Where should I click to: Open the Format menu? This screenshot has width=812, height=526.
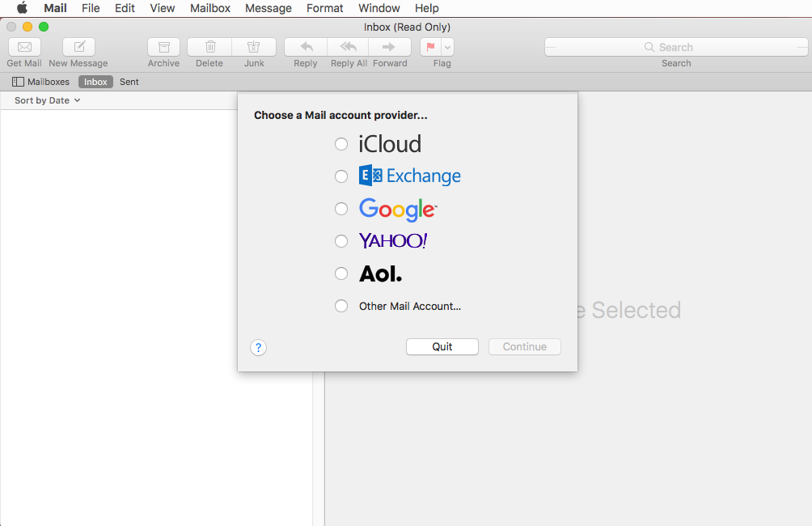(x=324, y=8)
